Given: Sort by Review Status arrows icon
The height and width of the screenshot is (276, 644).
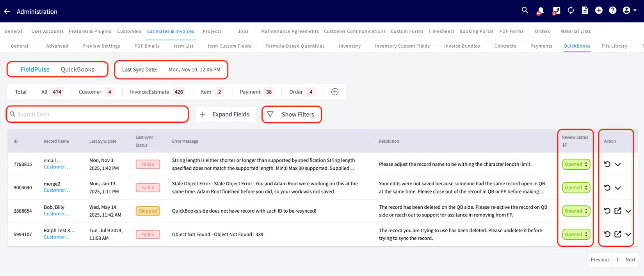Looking at the screenshot, I should point(564,145).
